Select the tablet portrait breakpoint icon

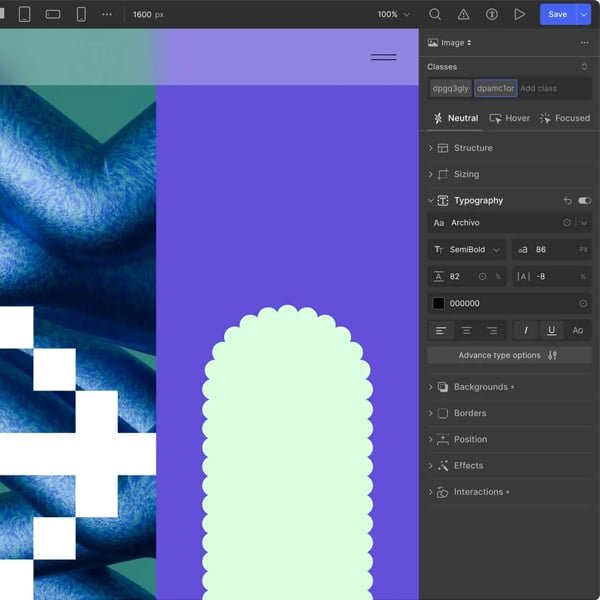tap(24, 14)
